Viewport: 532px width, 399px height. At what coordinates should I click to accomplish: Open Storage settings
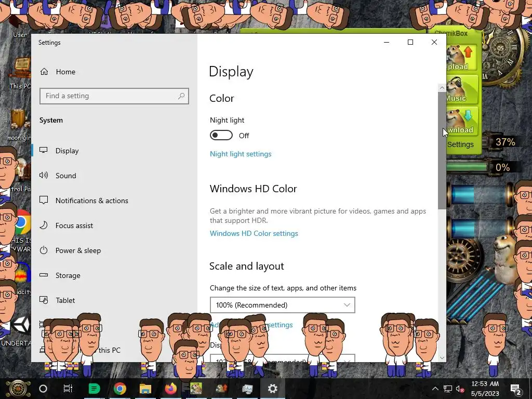tap(68, 275)
